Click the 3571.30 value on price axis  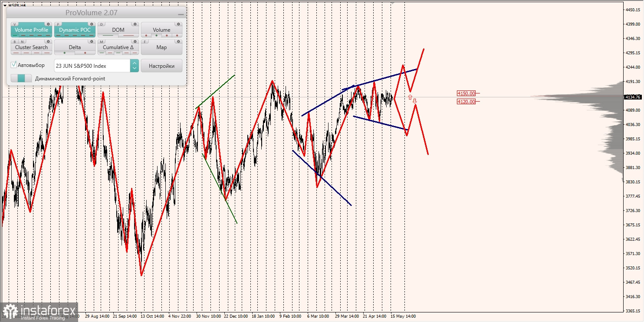633,253
